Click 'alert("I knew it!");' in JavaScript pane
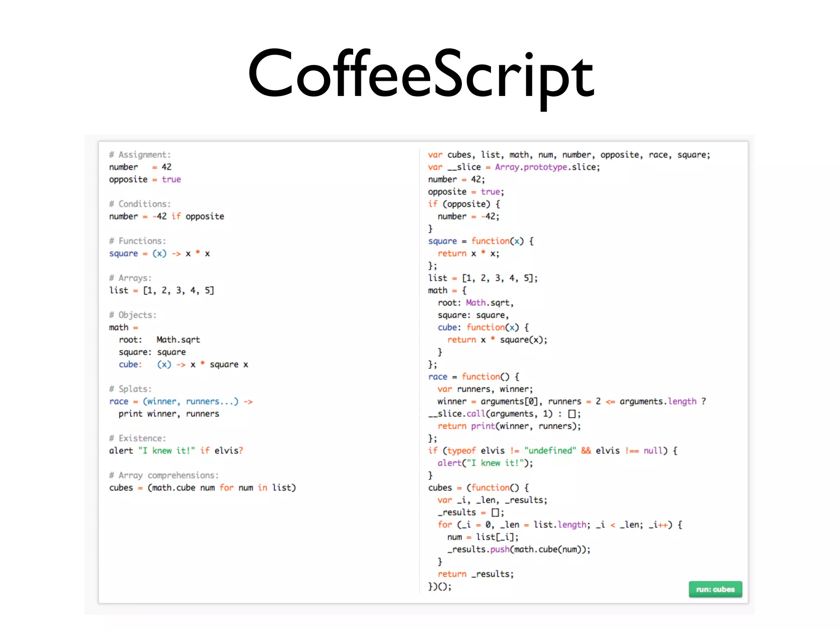 tap(485, 463)
